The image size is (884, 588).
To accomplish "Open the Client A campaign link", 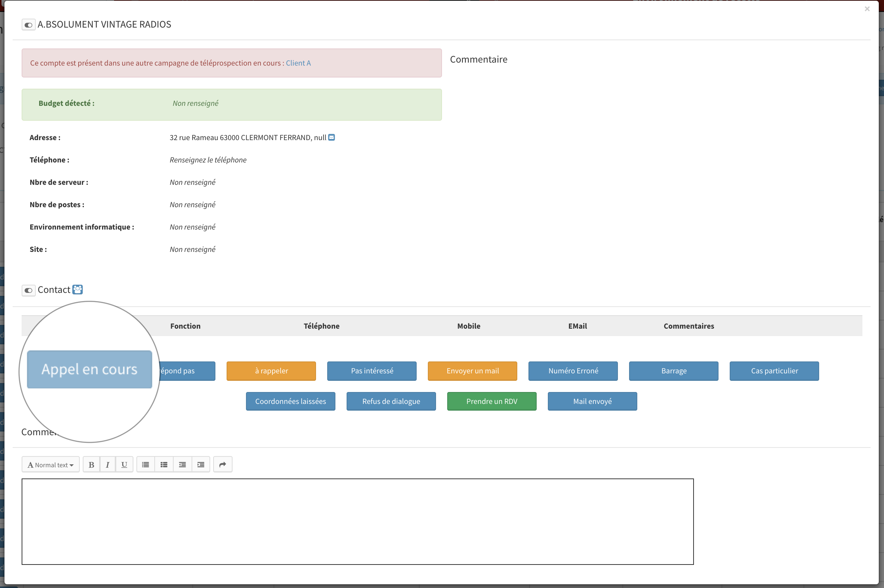I will [298, 63].
